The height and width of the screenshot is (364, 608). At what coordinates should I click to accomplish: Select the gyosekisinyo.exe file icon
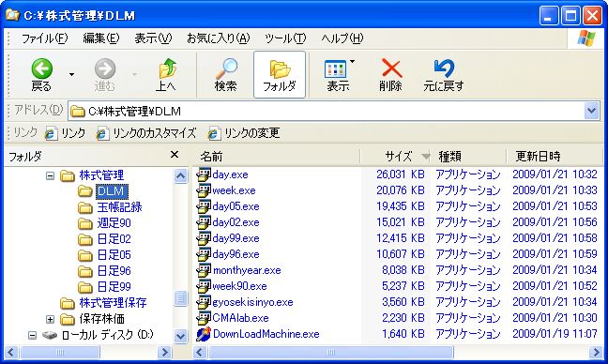click(204, 302)
